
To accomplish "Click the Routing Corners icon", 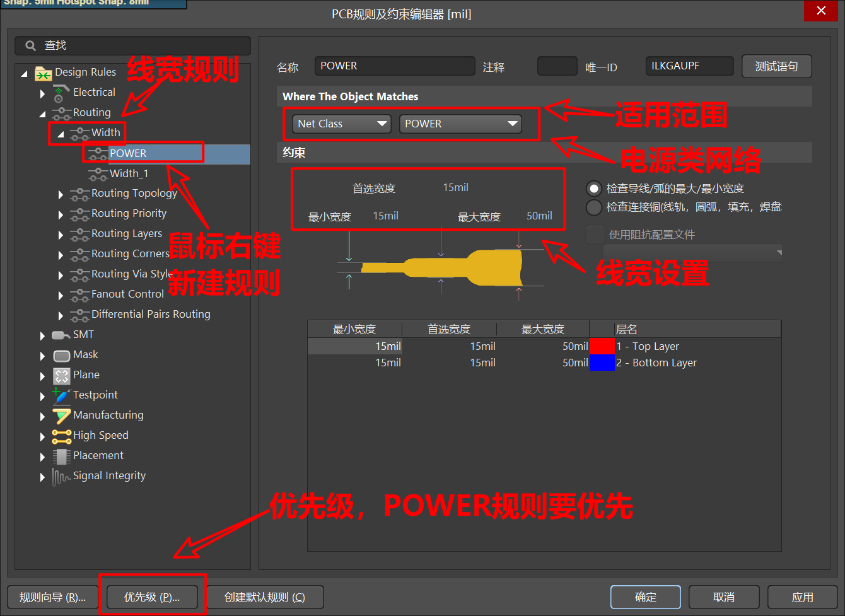I will (79, 255).
